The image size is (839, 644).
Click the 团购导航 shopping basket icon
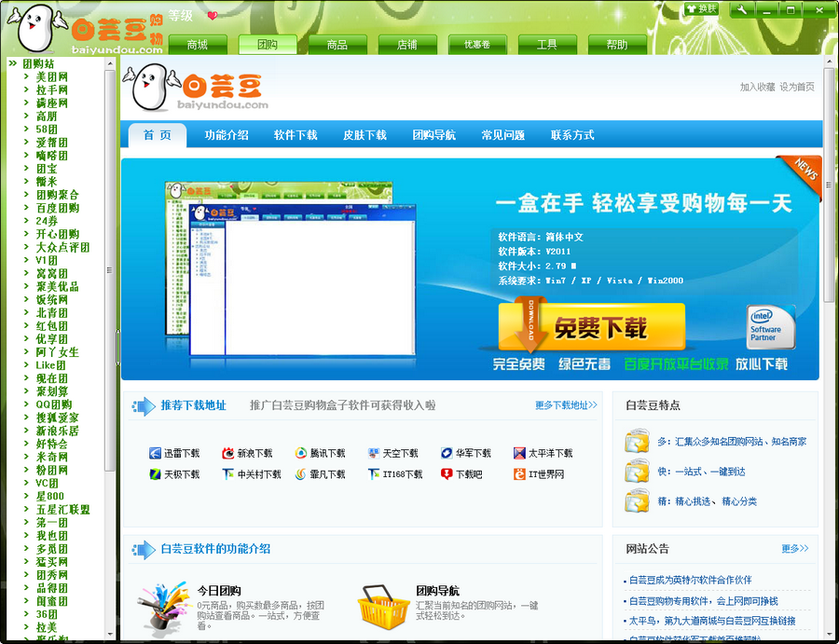(384, 607)
